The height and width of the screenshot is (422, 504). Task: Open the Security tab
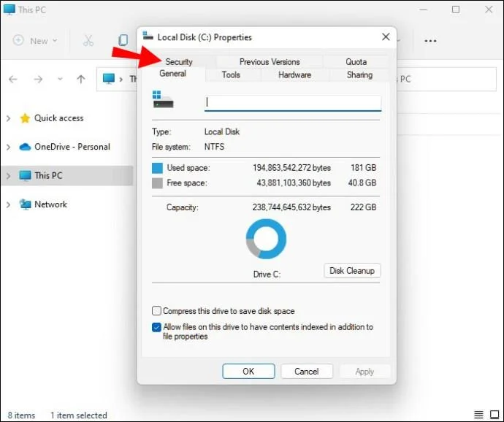179,62
